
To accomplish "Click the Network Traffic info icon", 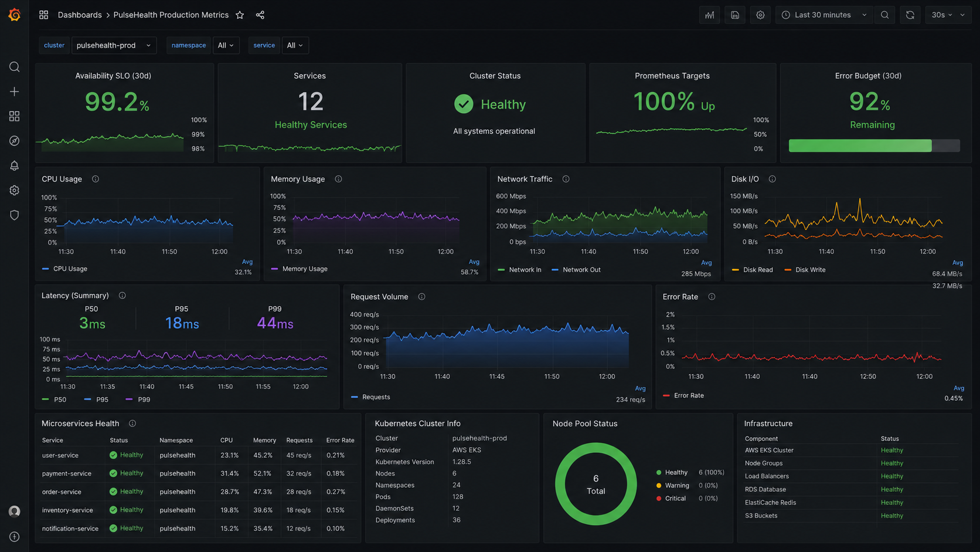I will pyautogui.click(x=566, y=179).
